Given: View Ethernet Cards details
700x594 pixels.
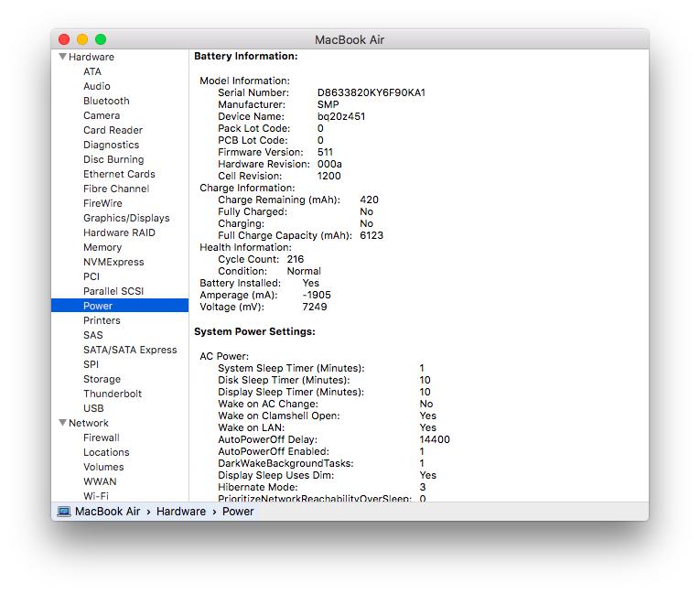Looking at the screenshot, I should click(x=119, y=174).
